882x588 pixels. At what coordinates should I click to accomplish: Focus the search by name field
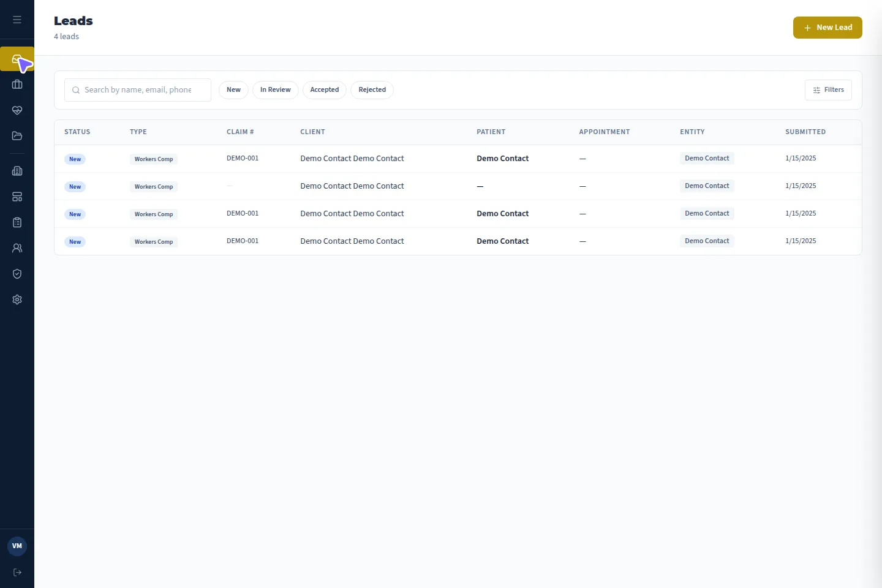click(x=138, y=90)
